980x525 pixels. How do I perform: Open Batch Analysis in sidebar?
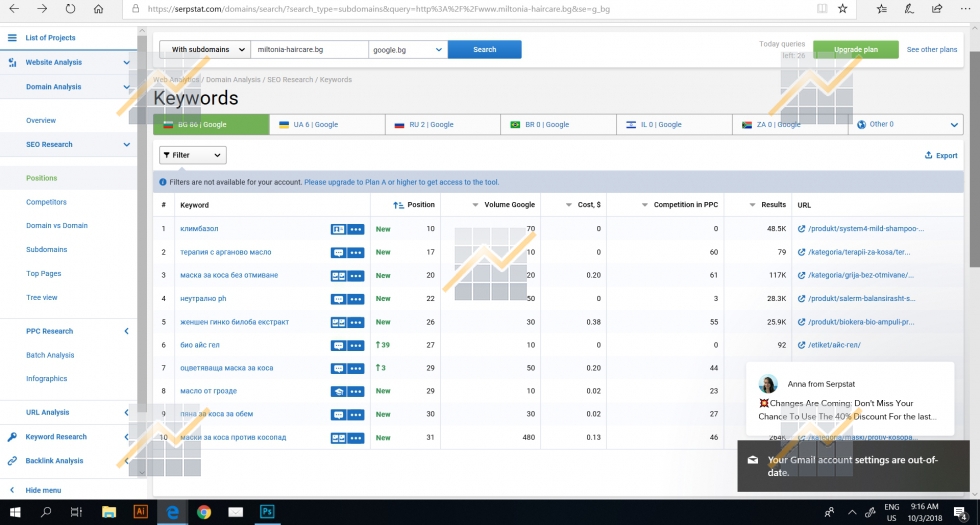coord(50,355)
